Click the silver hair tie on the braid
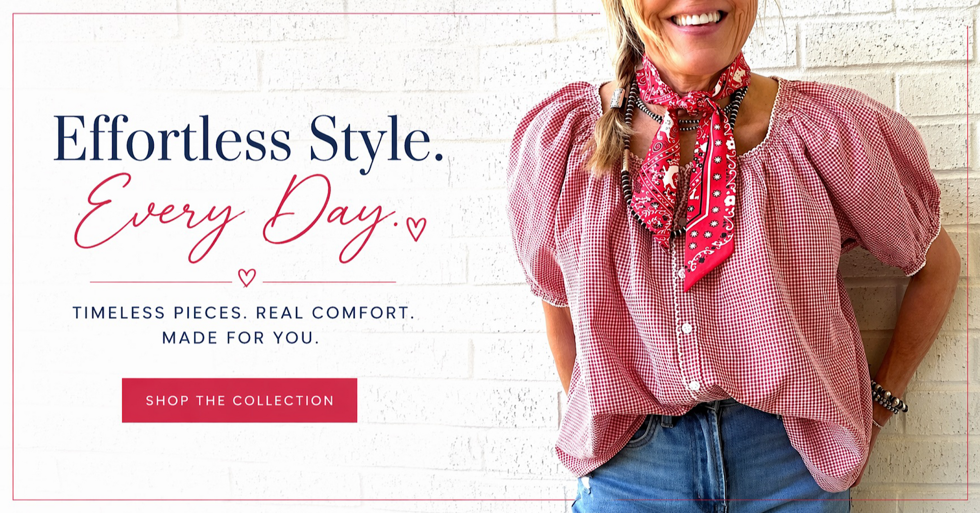The width and height of the screenshot is (980, 513). click(617, 97)
